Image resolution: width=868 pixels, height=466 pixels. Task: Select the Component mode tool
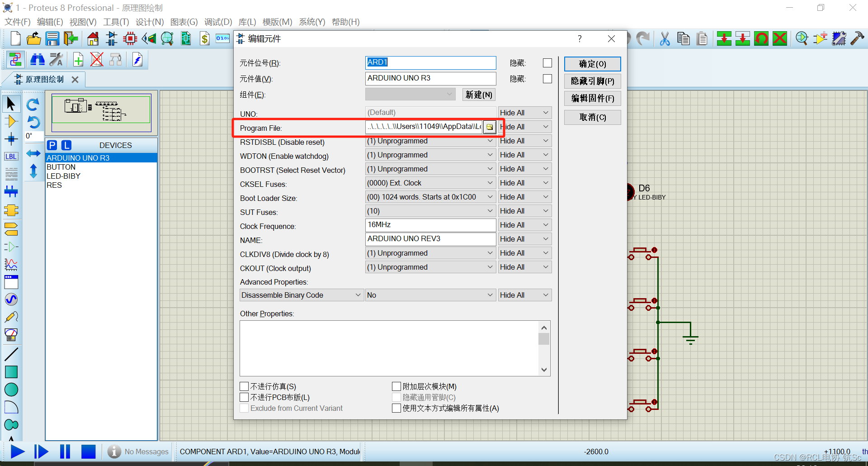click(x=11, y=121)
